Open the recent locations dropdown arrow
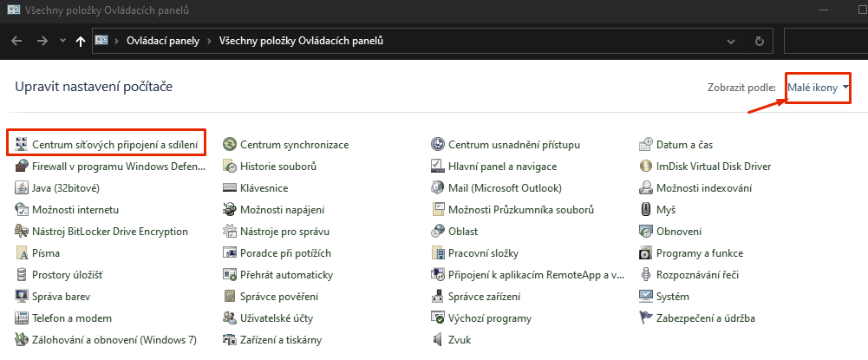Screen dimensions: 868x360 pyautogui.click(x=62, y=41)
